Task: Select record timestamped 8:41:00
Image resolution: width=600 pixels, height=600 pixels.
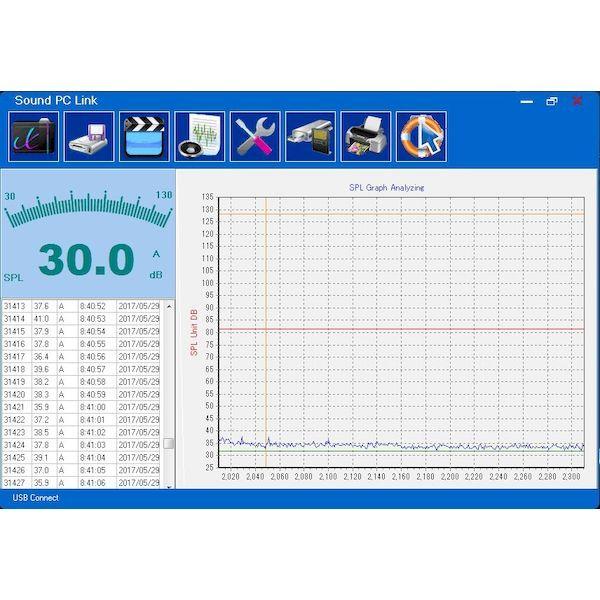Action: (93, 407)
